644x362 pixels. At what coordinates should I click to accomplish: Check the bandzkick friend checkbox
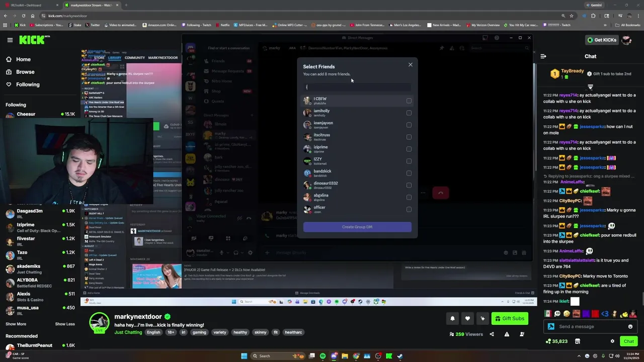(x=409, y=173)
